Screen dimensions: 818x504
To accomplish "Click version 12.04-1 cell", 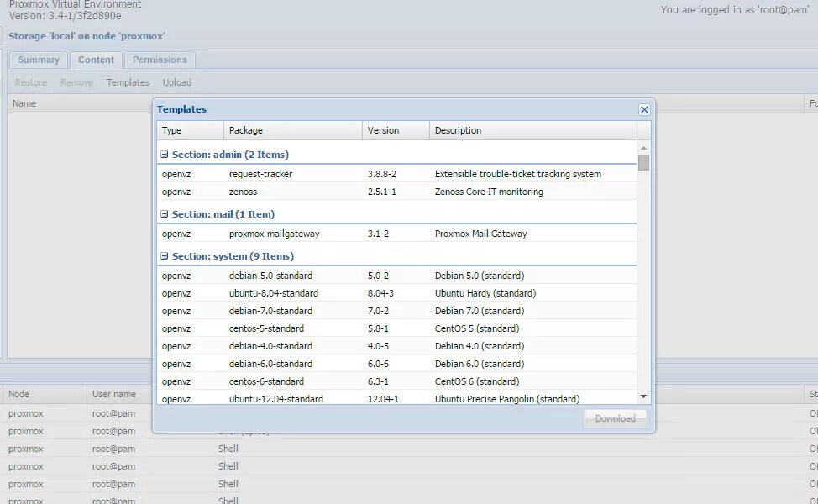I will pos(383,399).
